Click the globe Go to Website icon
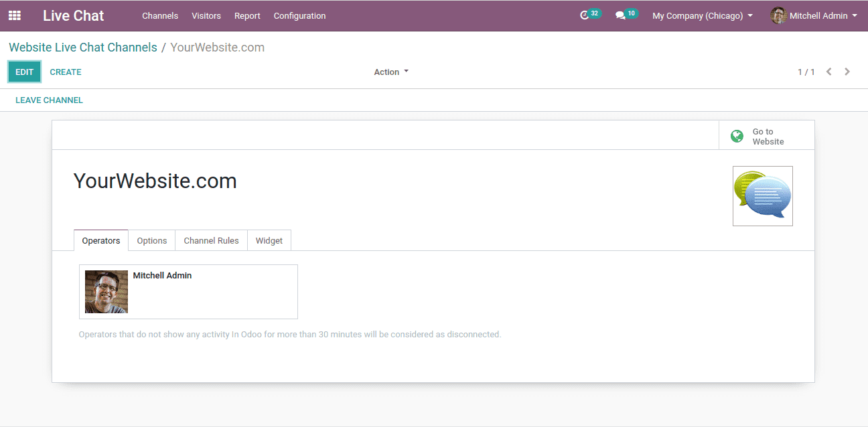 (x=737, y=136)
